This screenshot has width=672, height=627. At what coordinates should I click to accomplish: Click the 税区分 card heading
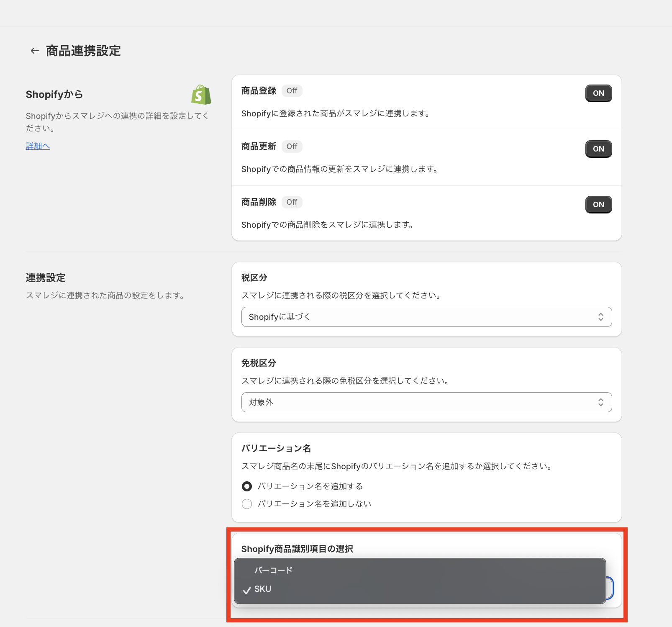tap(254, 278)
